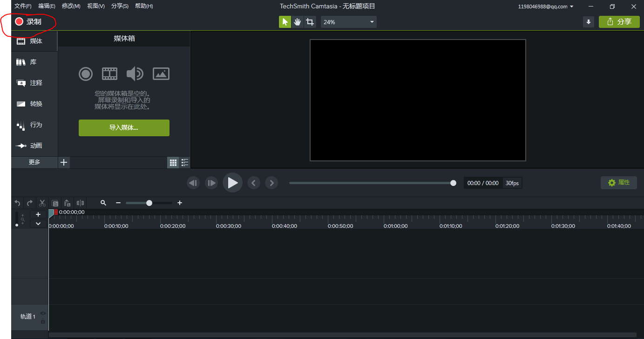Open the 24% canvas zoom dropdown
The height and width of the screenshot is (339, 644).
349,22
